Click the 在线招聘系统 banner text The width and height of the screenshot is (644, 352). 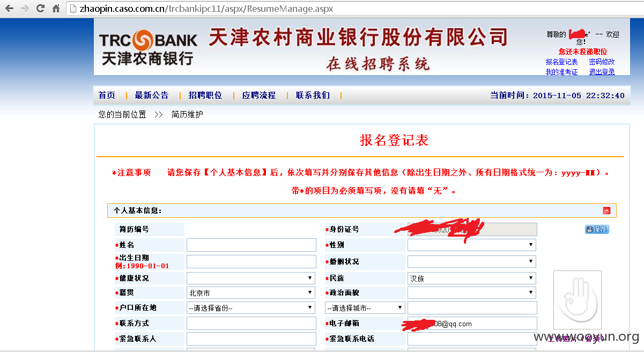pos(378,63)
